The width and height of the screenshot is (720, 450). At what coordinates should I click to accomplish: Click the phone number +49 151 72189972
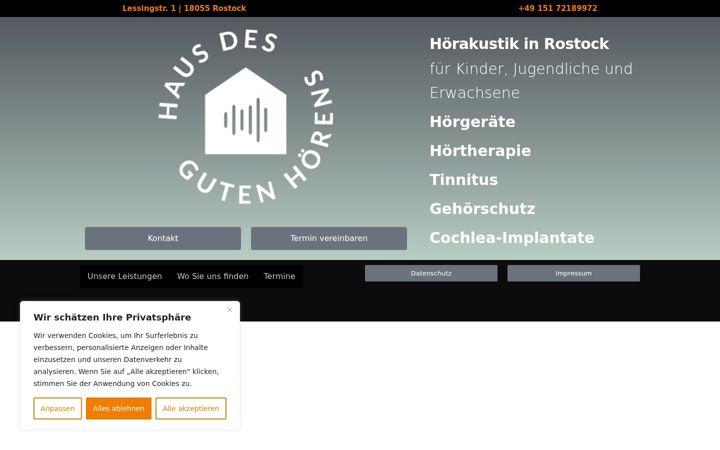click(x=558, y=8)
